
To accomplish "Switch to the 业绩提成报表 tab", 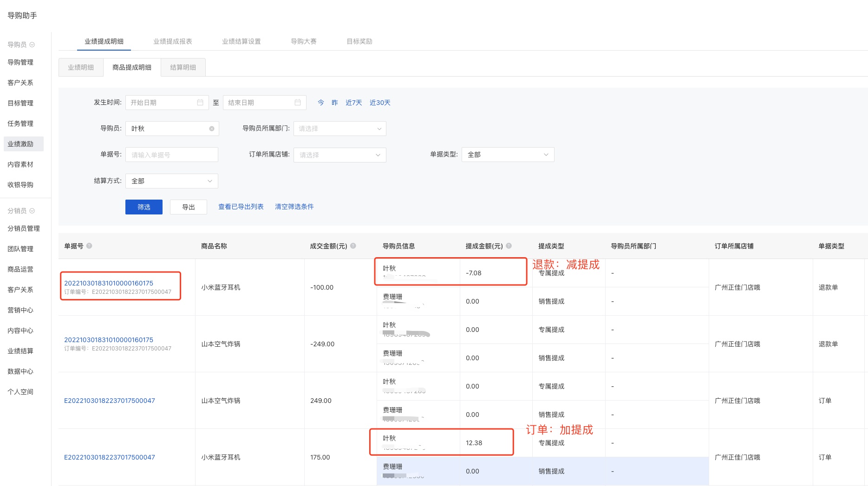I will [x=173, y=41].
